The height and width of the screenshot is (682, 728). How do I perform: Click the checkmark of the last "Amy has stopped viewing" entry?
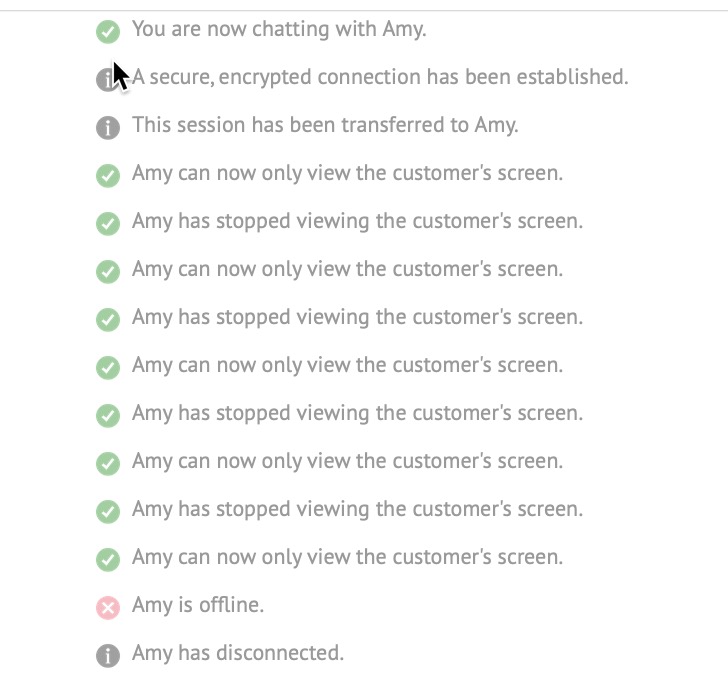[108, 511]
